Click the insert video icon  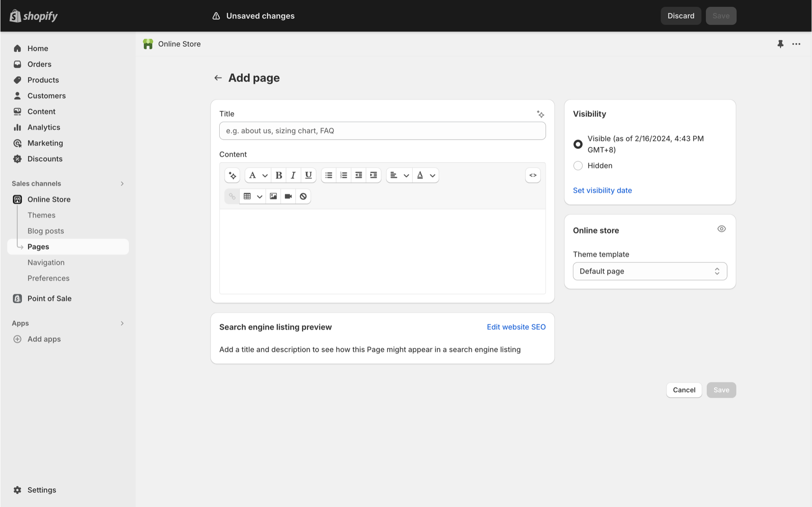[x=288, y=196]
